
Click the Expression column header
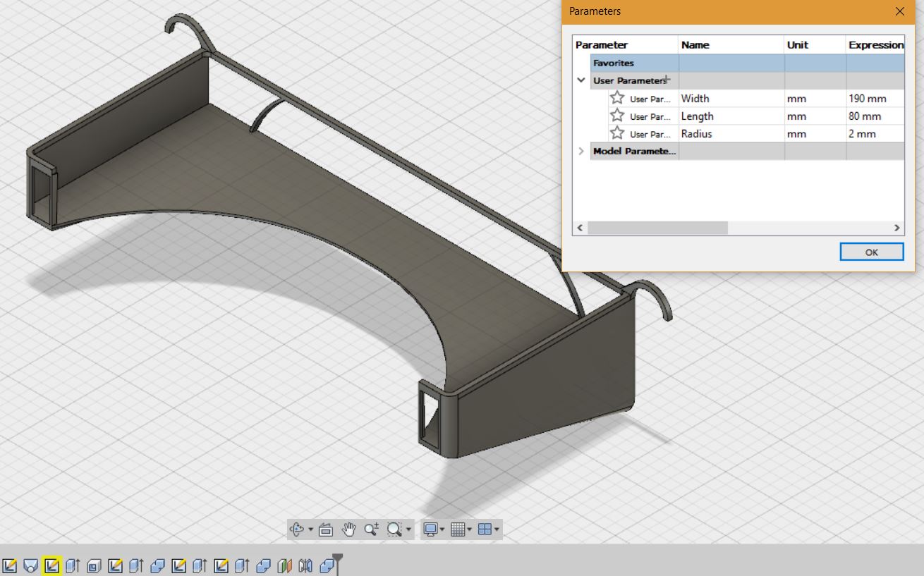875,44
